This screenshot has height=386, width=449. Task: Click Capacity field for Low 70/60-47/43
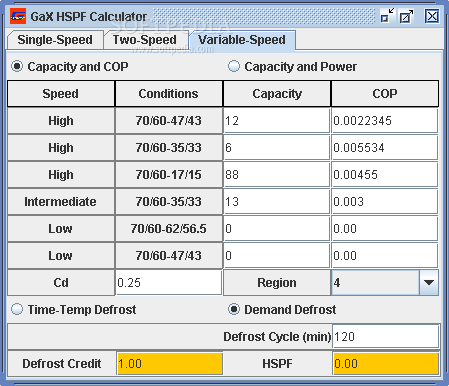point(276,256)
